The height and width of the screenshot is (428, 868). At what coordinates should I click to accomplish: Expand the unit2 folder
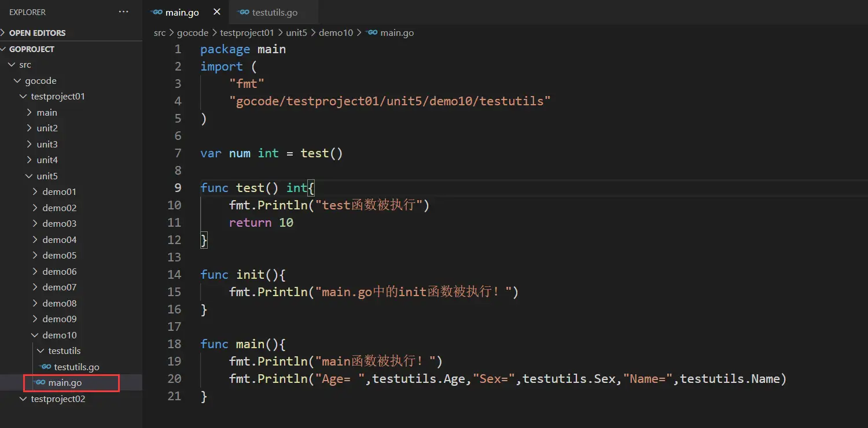(x=47, y=128)
